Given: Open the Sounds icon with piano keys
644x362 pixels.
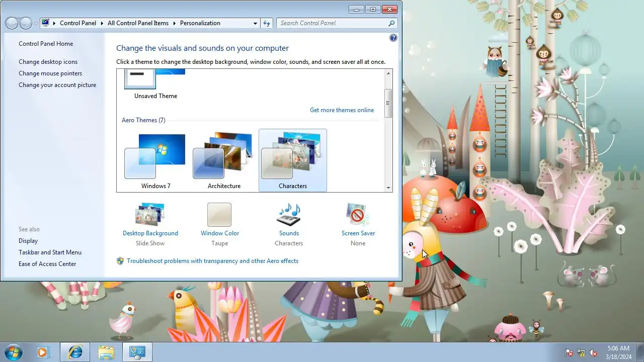Looking at the screenshot, I should coord(289,214).
